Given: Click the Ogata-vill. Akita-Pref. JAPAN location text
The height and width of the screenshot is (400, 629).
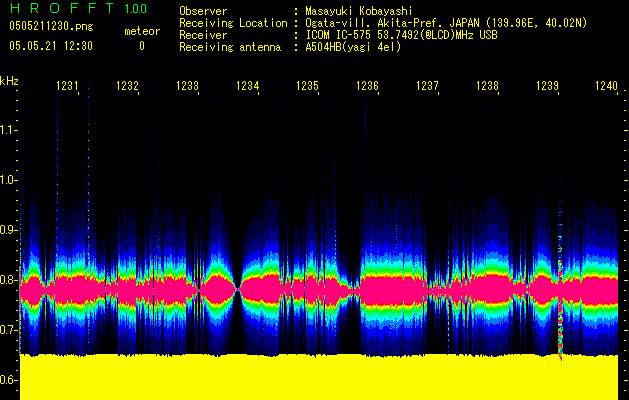Looking at the screenshot, I should click(446, 23).
